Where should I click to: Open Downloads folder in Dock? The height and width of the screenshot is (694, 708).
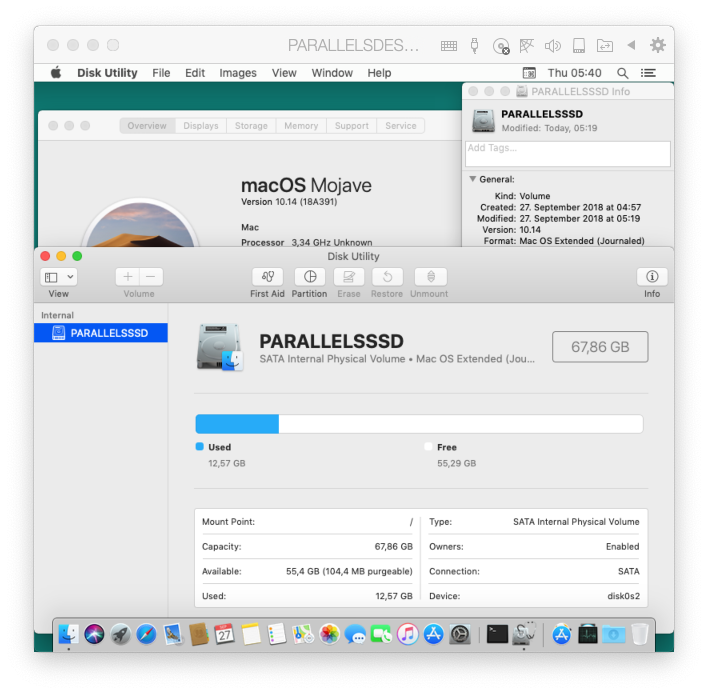(x=614, y=634)
